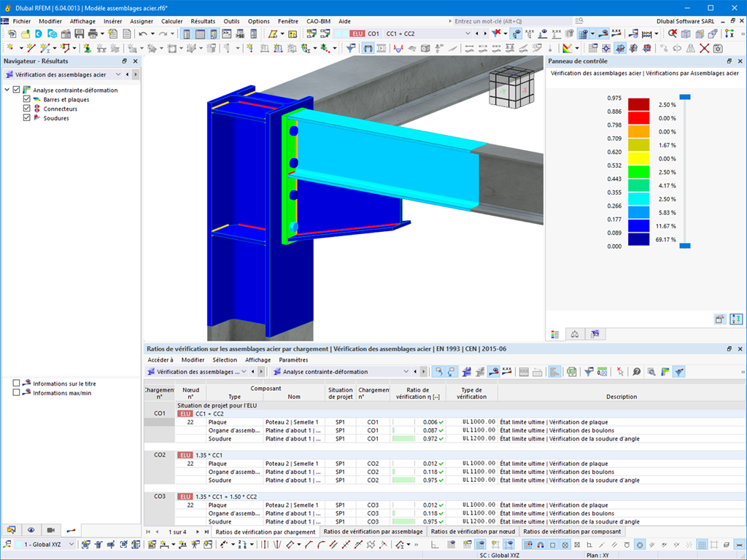Open the 1 - Global XYZ dropdown

pyautogui.click(x=73, y=544)
